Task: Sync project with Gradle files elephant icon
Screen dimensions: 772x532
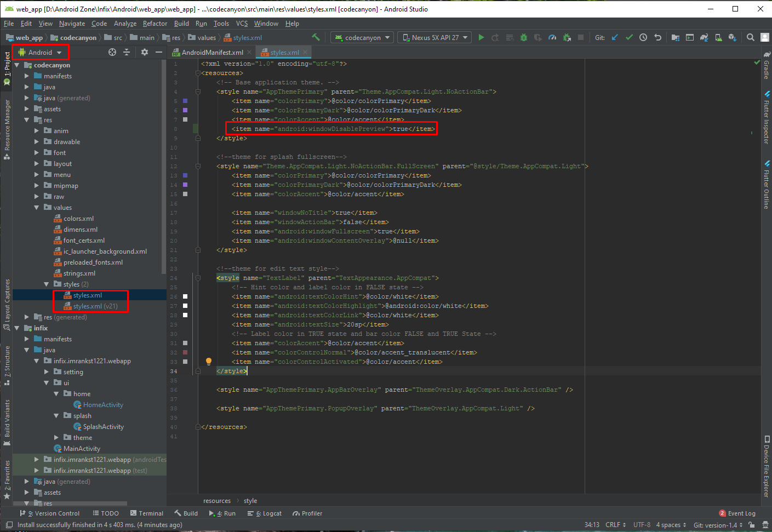Action: (704, 37)
